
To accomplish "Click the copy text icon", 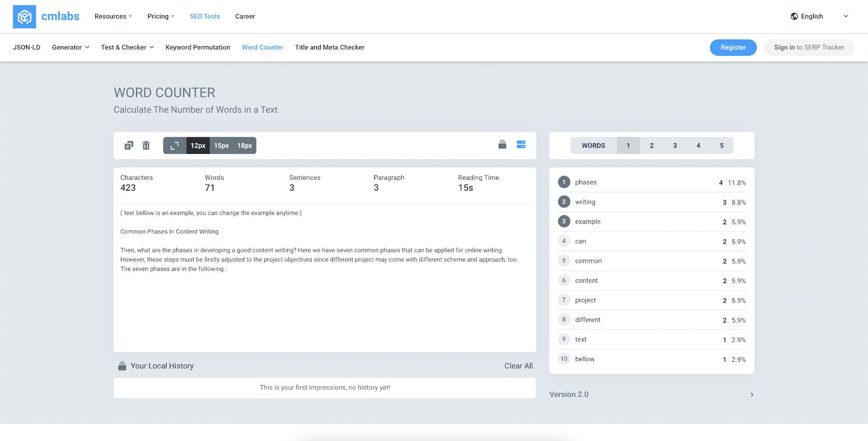I will tap(129, 146).
